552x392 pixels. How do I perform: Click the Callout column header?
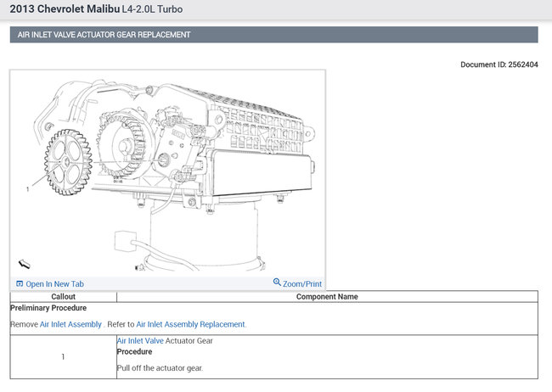(x=64, y=297)
